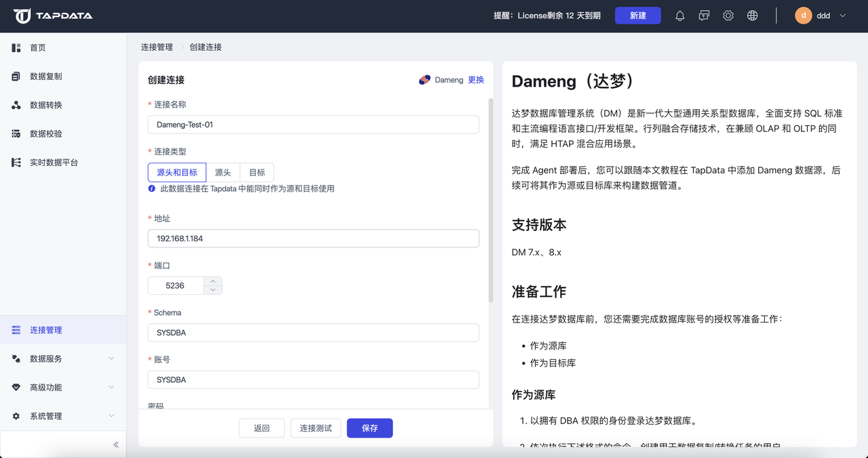
Task: Click 连接管理 breadcrumb link
Action: (x=157, y=47)
